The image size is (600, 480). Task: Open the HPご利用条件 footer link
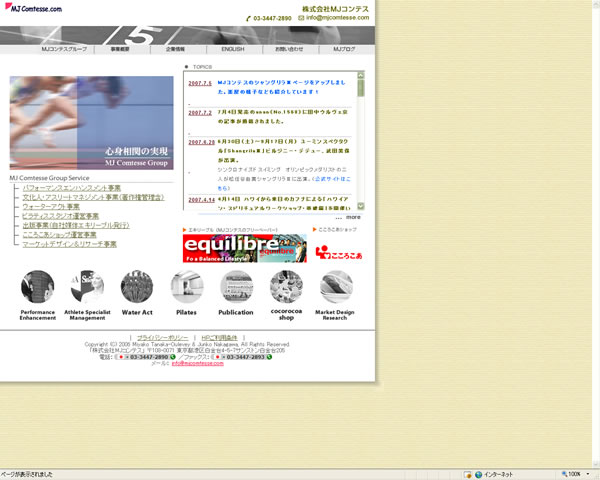tap(219, 338)
